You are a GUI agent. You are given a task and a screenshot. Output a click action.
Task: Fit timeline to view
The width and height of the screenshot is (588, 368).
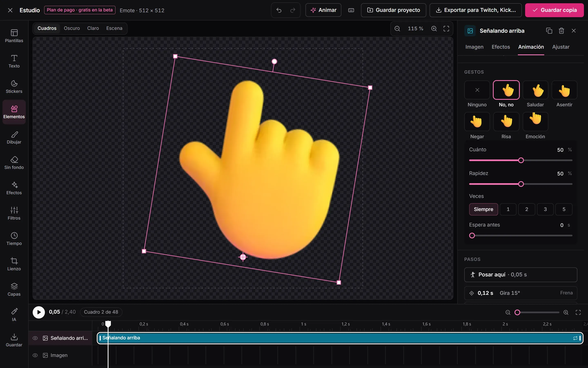click(578, 312)
